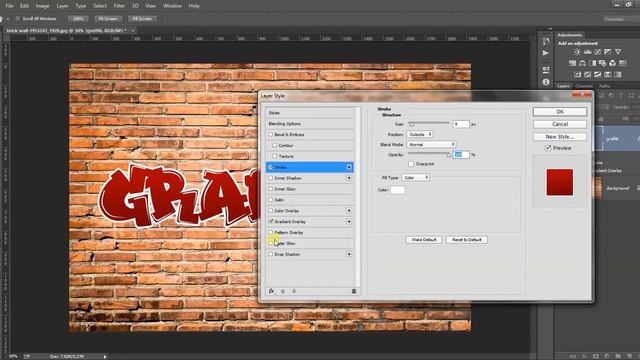This screenshot has height=360, width=640.
Task: Click OK in Layer Style dialog
Action: coord(560,111)
